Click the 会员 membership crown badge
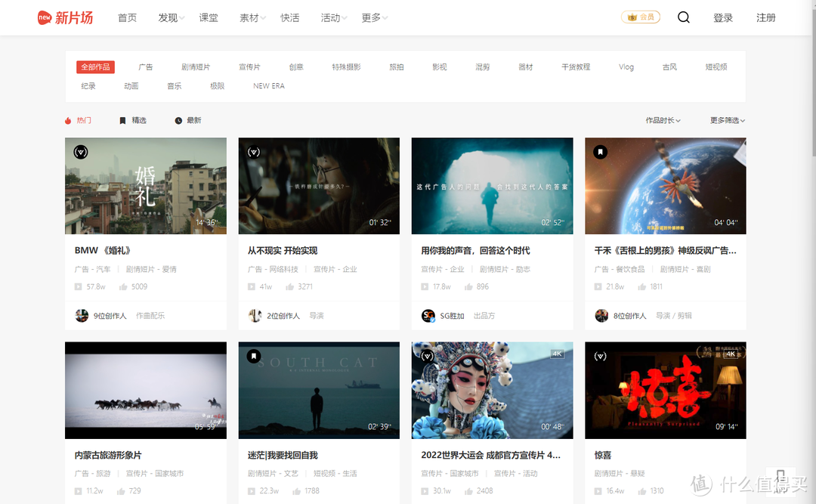The width and height of the screenshot is (816, 504). pyautogui.click(x=640, y=16)
